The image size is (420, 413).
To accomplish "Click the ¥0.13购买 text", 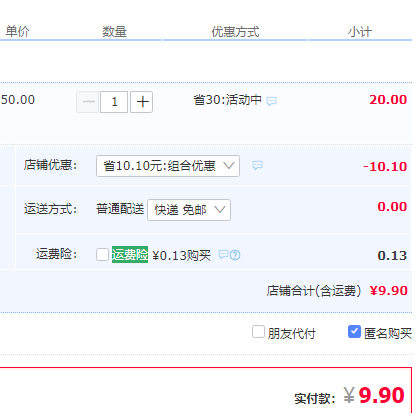I will click(182, 256).
